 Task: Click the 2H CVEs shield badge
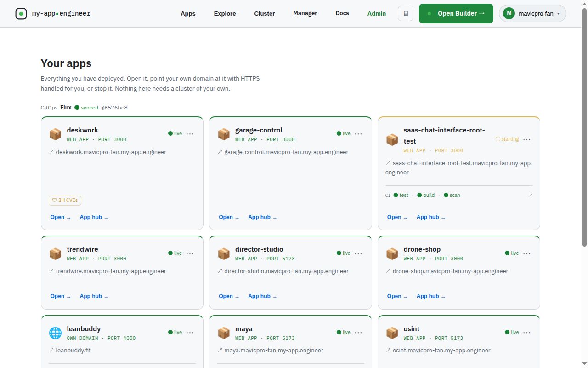[65, 200]
